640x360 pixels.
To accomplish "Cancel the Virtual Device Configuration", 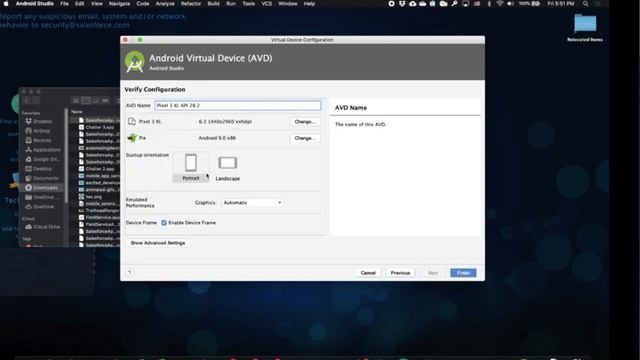I will point(368,273).
